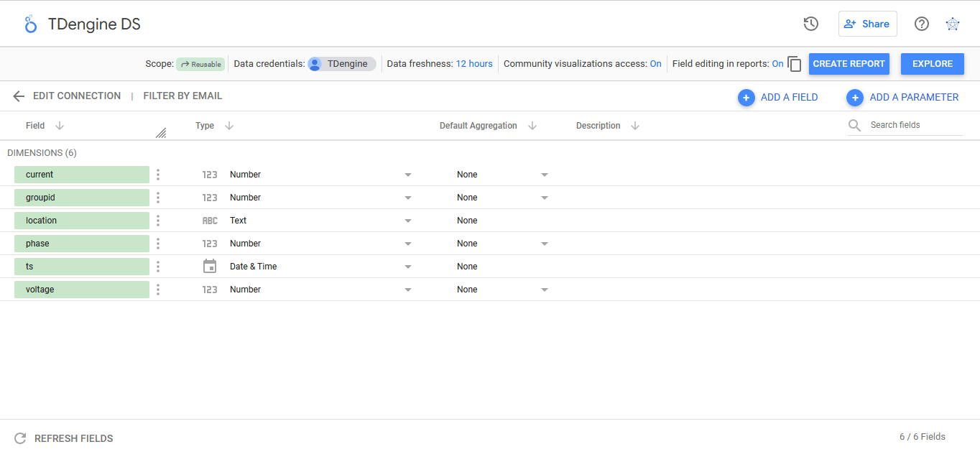The width and height of the screenshot is (980, 457).
Task: Click the Explore button
Action: click(x=932, y=64)
